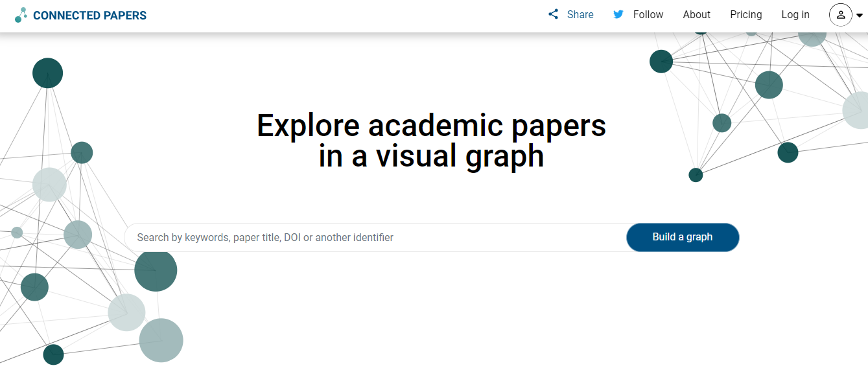Click the 'in a visual graph' headline line
868x381 pixels.
(x=431, y=156)
